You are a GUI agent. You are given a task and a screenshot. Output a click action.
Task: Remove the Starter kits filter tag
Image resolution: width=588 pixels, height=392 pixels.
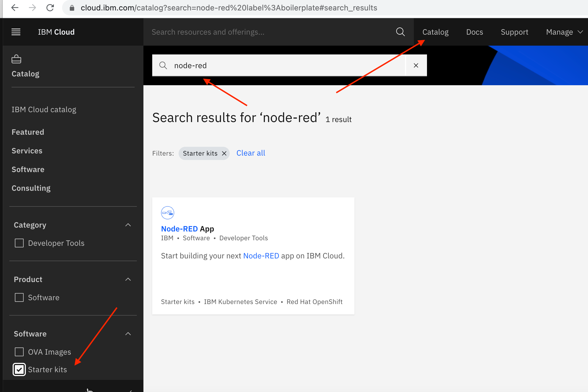click(224, 153)
